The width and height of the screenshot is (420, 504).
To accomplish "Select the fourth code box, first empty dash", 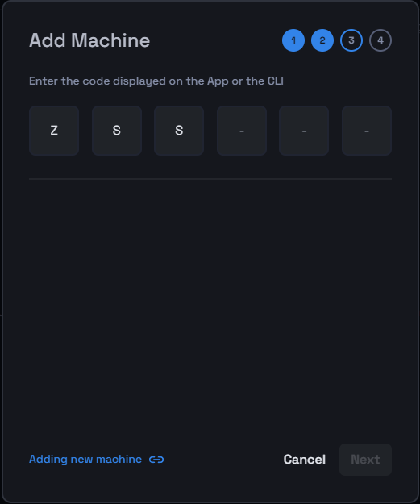I will (x=242, y=131).
